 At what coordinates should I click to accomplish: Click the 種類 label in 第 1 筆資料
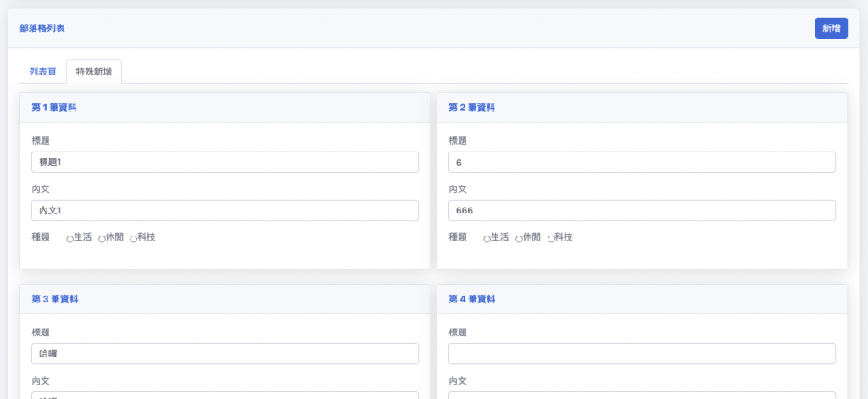pos(41,237)
